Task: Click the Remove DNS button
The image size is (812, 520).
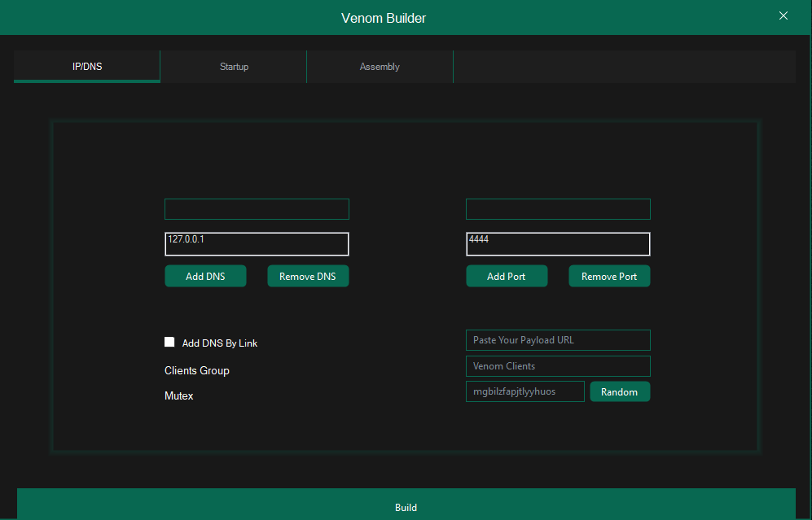Action: (308, 277)
